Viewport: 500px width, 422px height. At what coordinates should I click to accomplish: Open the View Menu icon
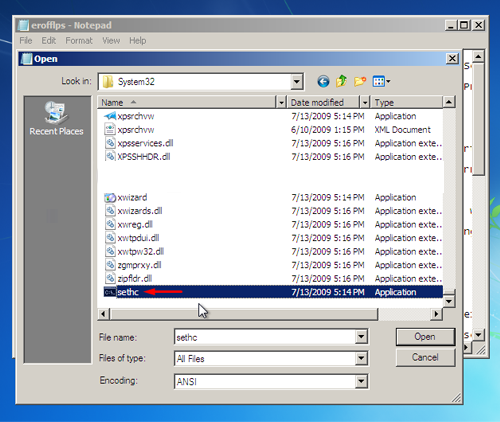(x=379, y=81)
